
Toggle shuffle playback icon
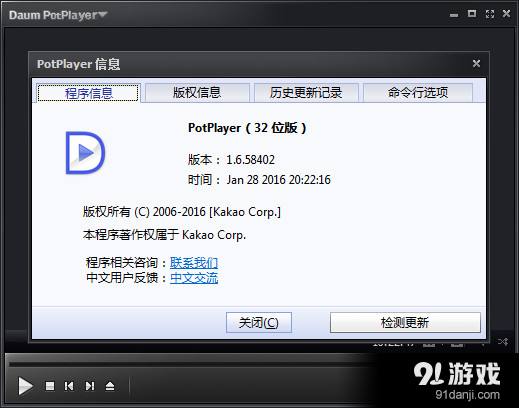(x=503, y=342)
